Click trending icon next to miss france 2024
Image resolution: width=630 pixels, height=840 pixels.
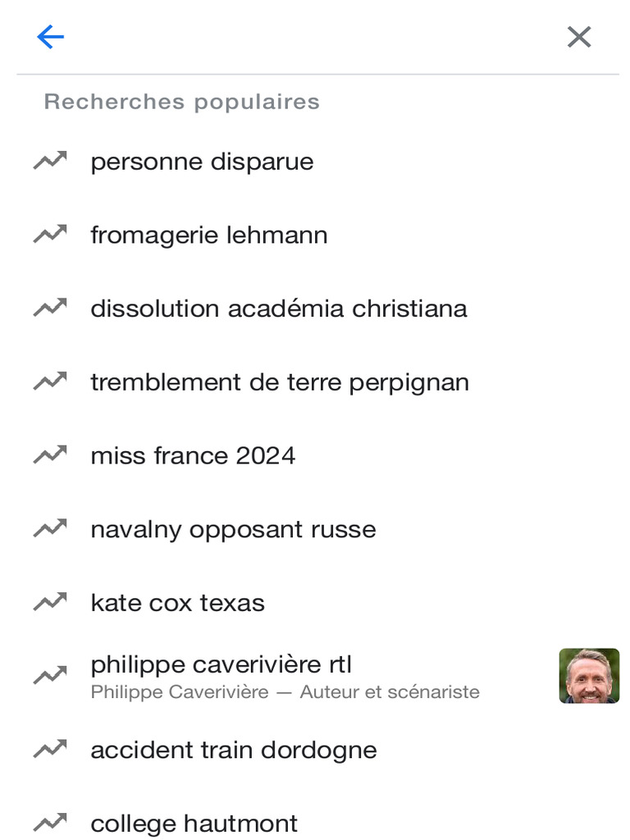[x=50, y=454]
